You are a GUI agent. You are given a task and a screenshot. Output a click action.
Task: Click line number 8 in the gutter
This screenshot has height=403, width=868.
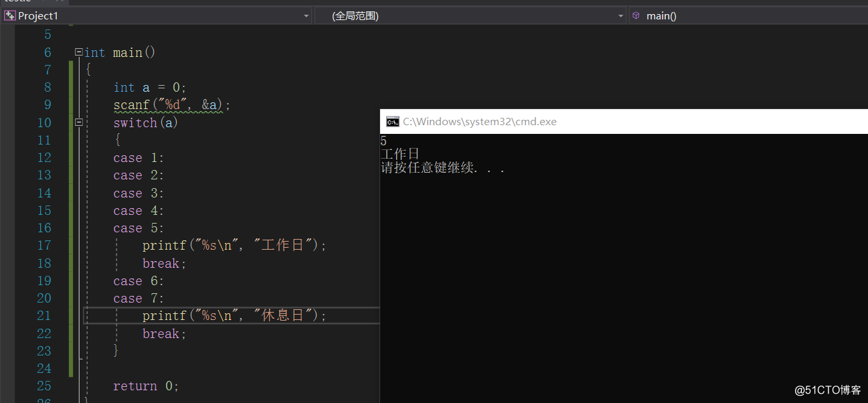[x=48, y=88]
